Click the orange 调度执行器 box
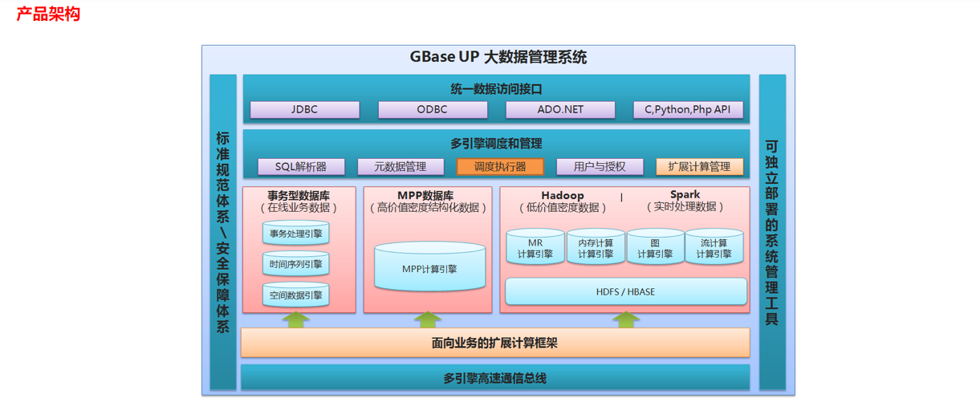 [x=500, y=167]
